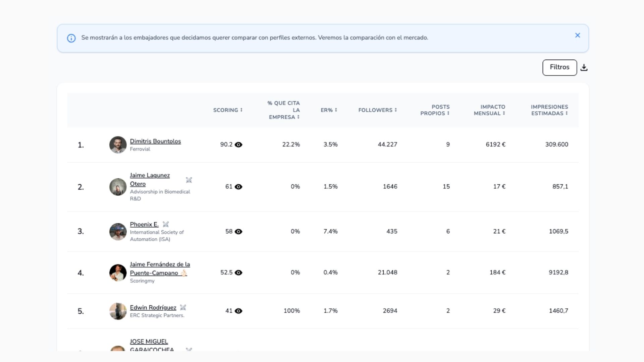Select the 309.600 estimated impressions value

[x=556, y=144]
